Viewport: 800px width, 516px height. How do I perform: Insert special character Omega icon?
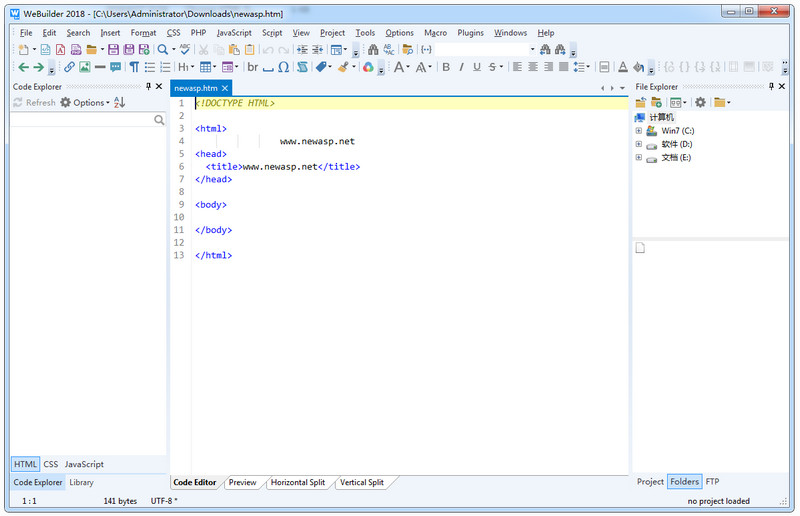tap(284, 67)
